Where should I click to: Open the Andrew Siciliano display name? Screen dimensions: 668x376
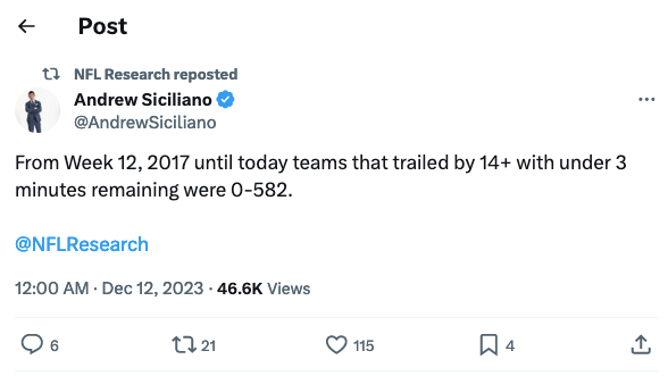143,100
